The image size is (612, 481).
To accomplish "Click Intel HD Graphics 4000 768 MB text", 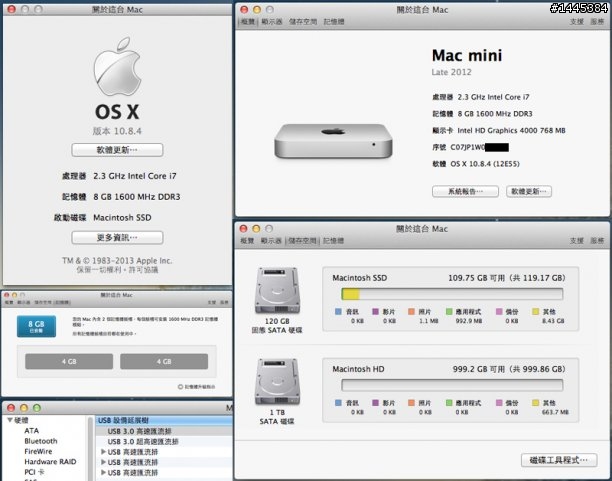I will point(511,130).
